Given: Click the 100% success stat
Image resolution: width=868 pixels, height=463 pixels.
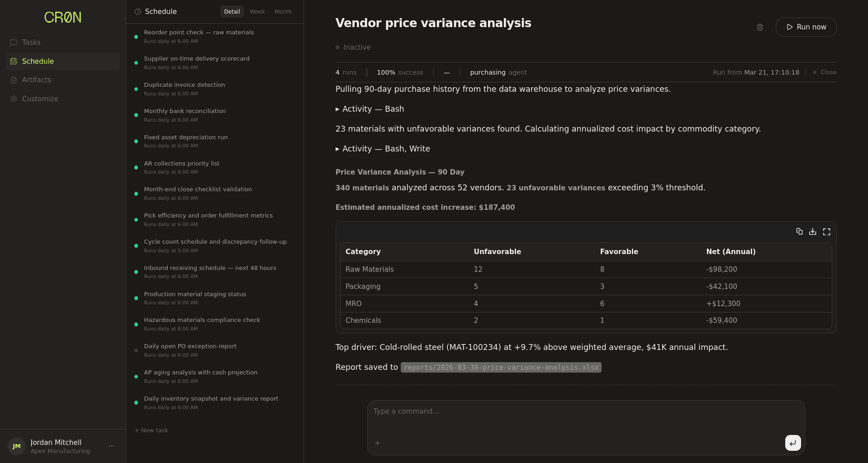Looking at the screenshot, I should 400,72.
